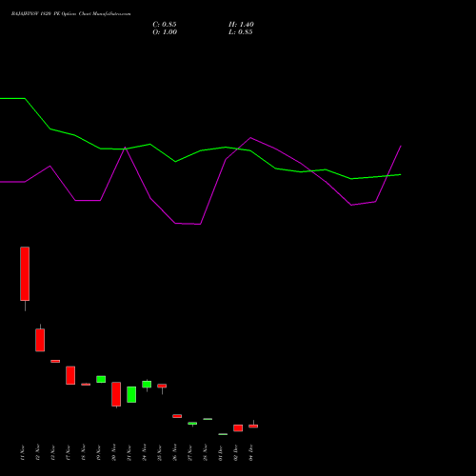
Task: Click the red candle above 25 Nov
Action: (162, 386)
